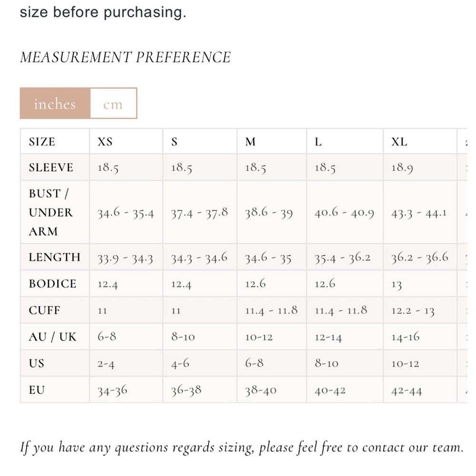Select the EU row label

(37, 389)
